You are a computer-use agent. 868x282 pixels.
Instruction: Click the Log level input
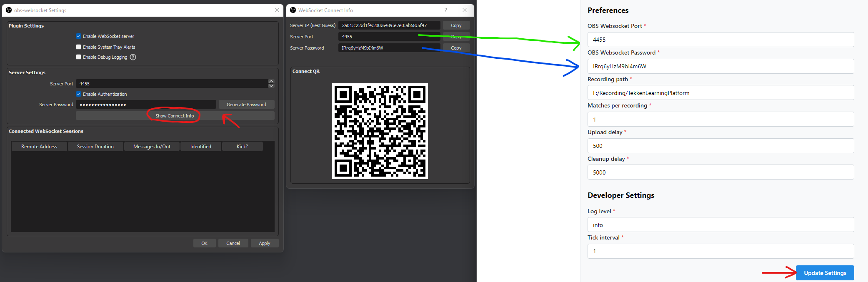click(x=720, y=225)
